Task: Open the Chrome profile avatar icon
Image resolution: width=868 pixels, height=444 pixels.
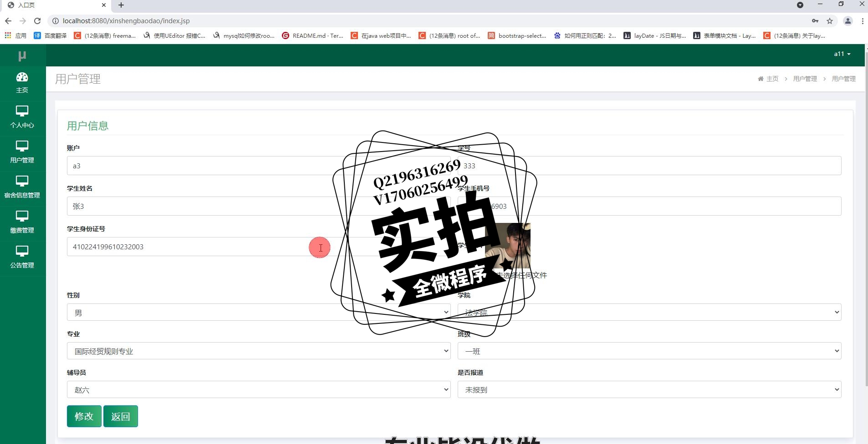Action: click(848, 21)
